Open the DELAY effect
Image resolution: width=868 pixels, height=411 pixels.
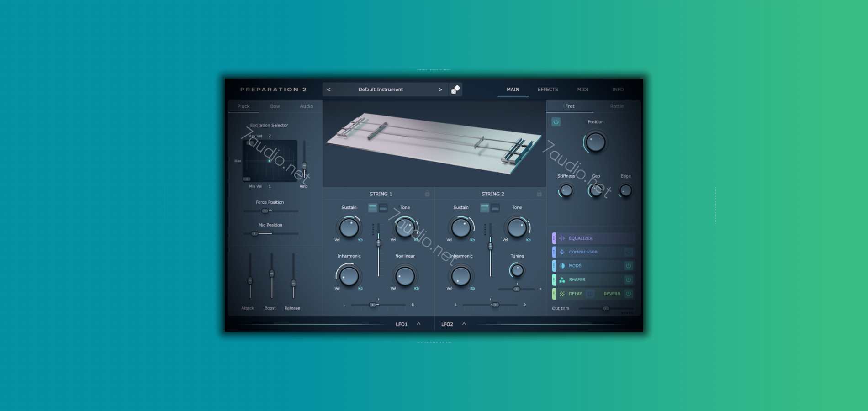pyautogui.click(x=575, y=294)
